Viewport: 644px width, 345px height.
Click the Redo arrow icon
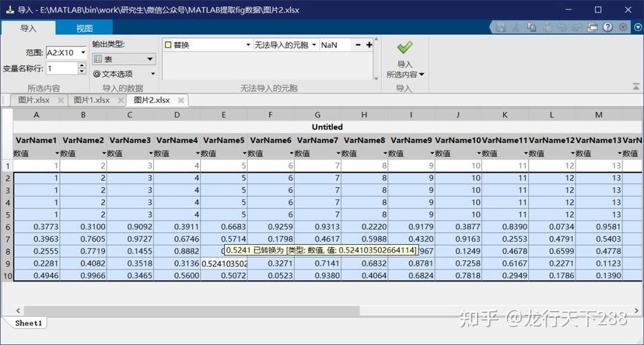click(577, 28)
